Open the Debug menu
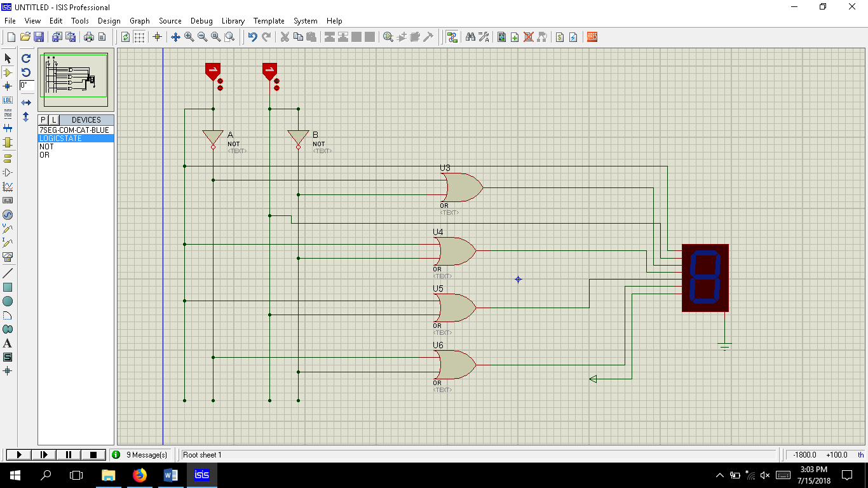The height and width of the screenshot is (488, 868). coord(201,21)
